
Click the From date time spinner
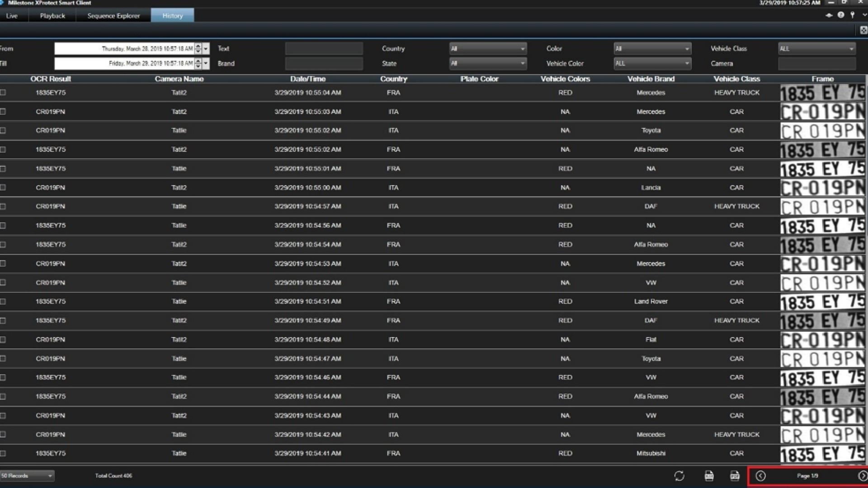coord(198,48)
